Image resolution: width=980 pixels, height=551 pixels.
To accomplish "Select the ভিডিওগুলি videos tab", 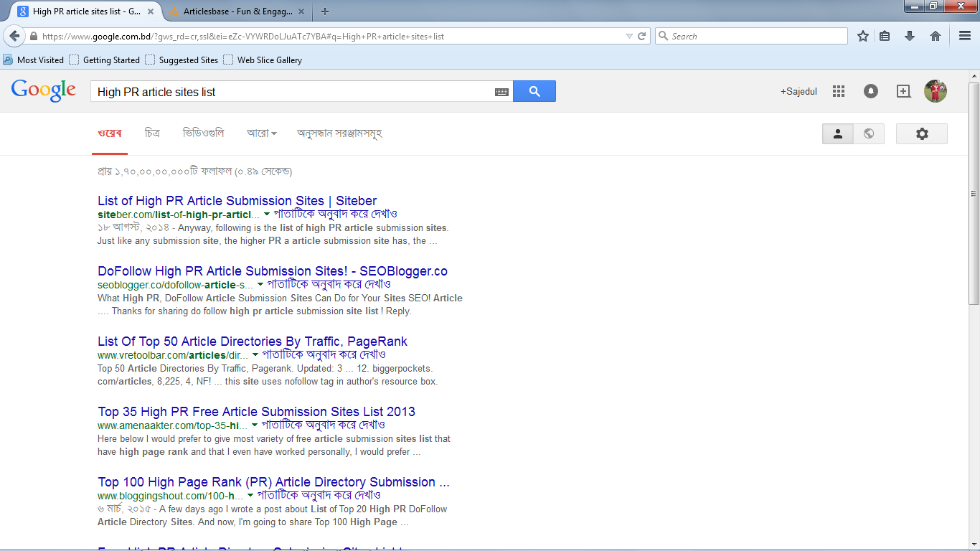I will [203, 133].
